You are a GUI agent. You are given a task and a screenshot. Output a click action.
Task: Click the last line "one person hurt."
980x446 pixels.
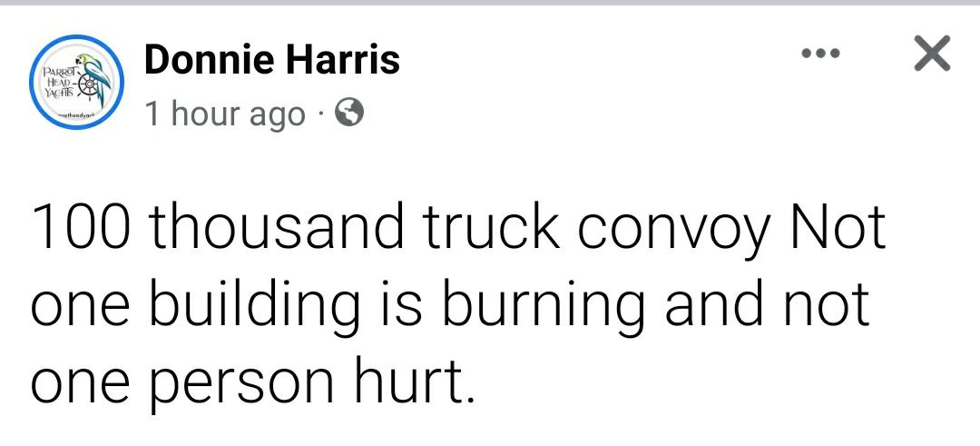[252, 383]
